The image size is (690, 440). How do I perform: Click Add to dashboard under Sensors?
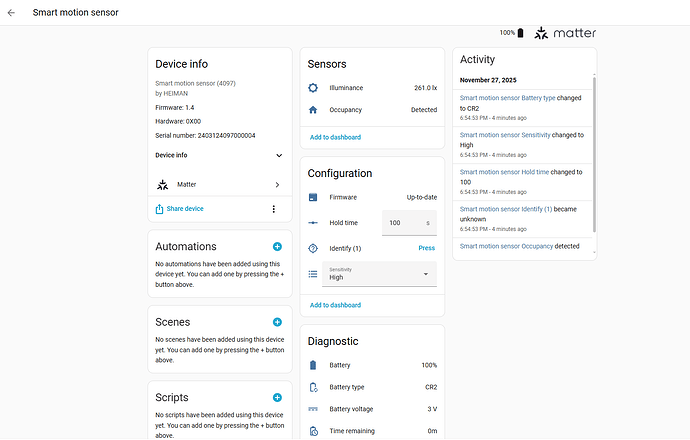[x=335, y=137]
